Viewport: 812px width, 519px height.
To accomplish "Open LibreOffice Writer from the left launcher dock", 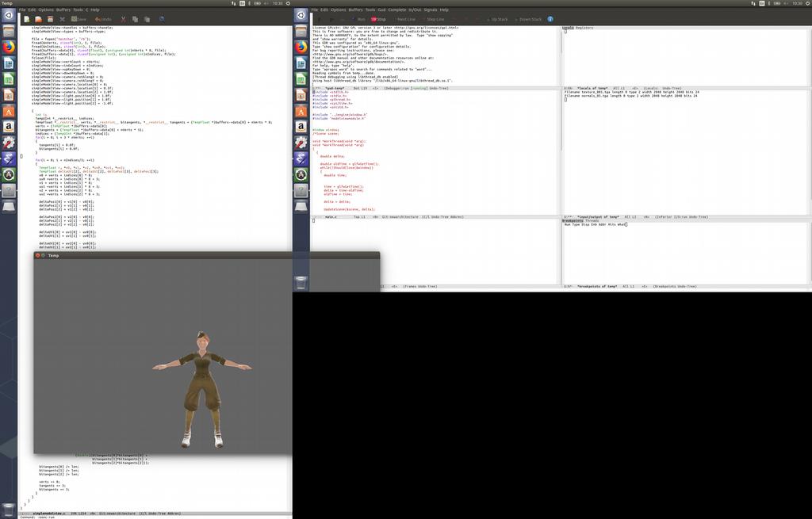I will (9, 63).
